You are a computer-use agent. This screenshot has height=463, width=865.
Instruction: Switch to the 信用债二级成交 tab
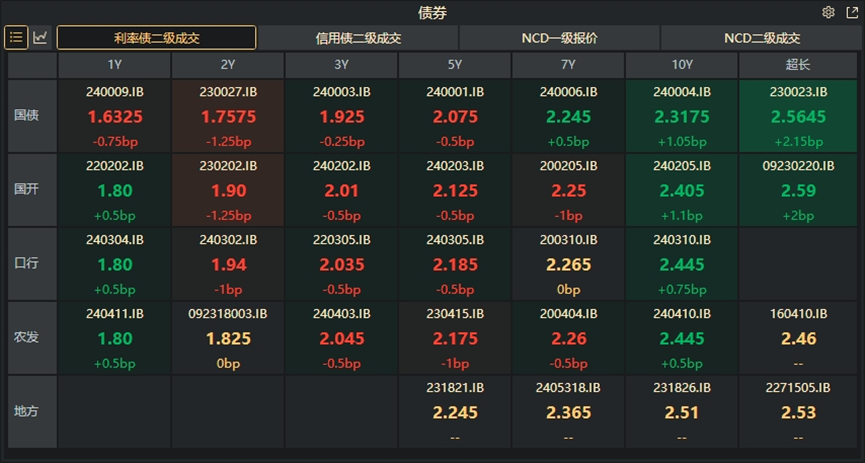pyautogui.click(x=358, y=38)
